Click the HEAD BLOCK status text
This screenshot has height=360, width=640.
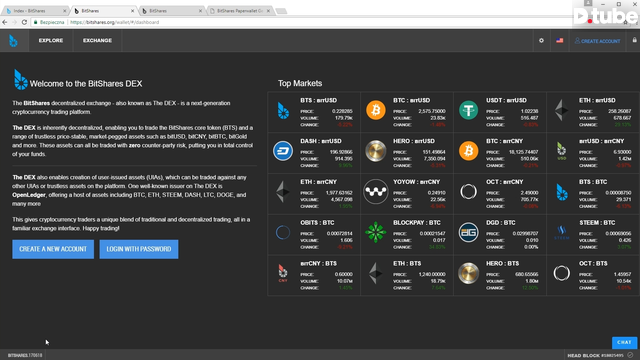pyautogui.click(x=595, y=356)
